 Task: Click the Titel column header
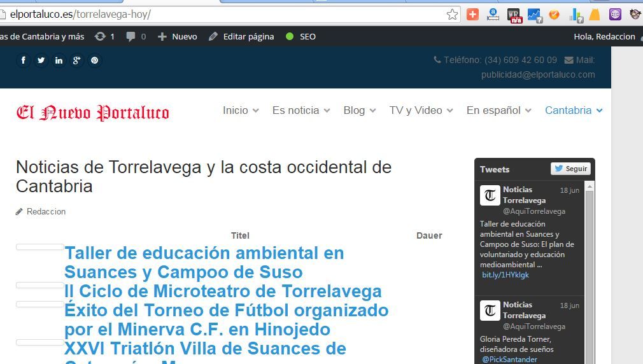pos(240,235)
